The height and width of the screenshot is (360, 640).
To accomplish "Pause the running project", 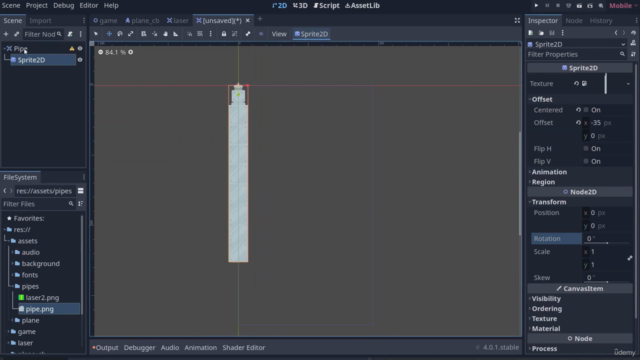I will pyautogui.click(x=547, y=6).
